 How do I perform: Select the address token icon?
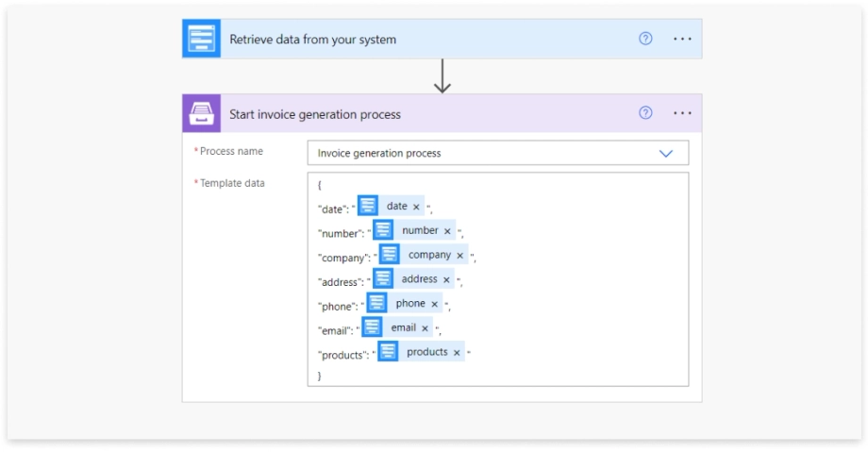click(383, 278)
